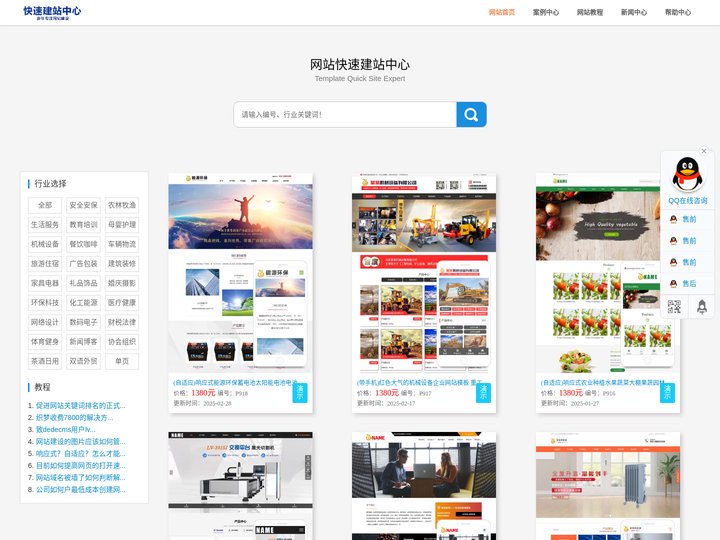Click 演示 demo button on P917 template

point(484,393)
